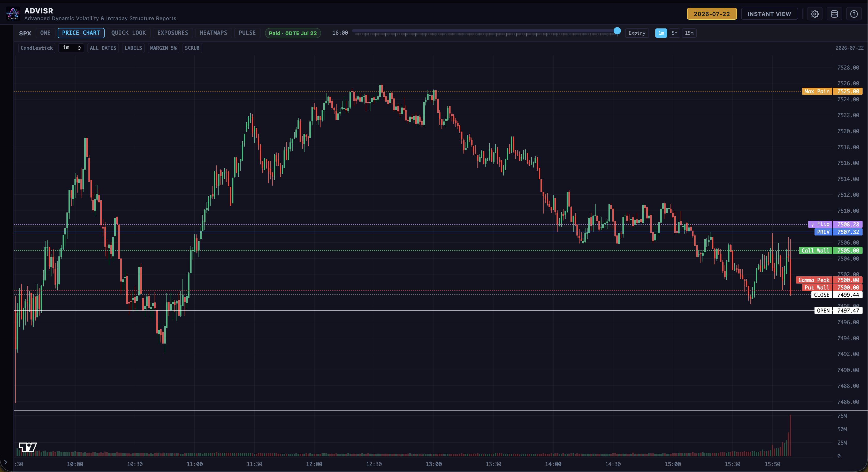
Task: Select the 15m slider step toggle
Action: point(689,33)
